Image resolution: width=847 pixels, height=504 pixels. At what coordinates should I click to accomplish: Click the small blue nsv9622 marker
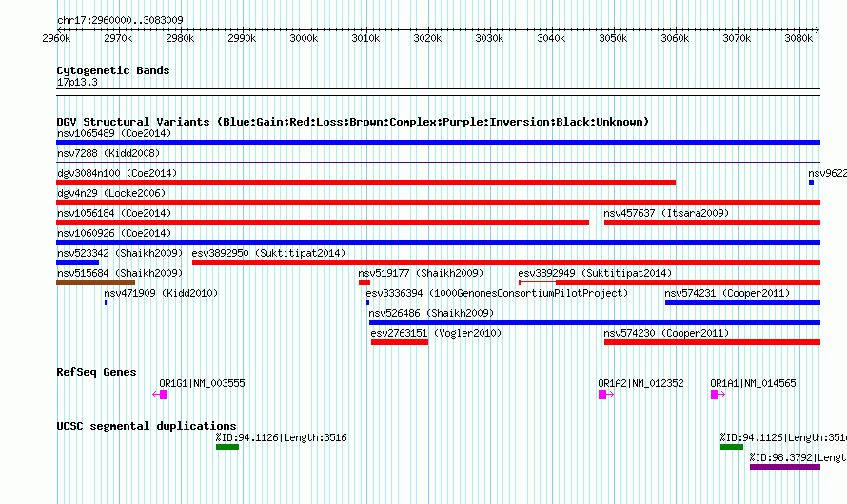812,183
